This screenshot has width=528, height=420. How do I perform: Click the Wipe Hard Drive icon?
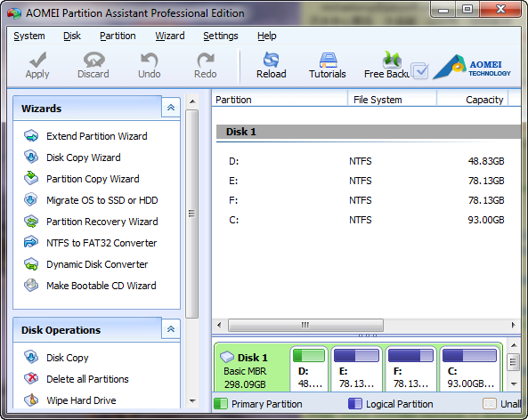point(31,400)
